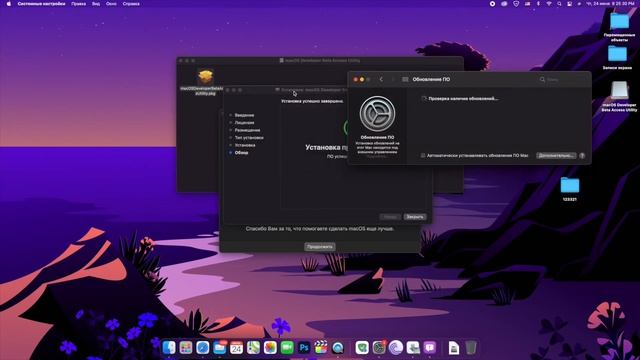Click the search field in Обновление ПО window
This screenshot has width=640, height=360.
pos(562,80)
